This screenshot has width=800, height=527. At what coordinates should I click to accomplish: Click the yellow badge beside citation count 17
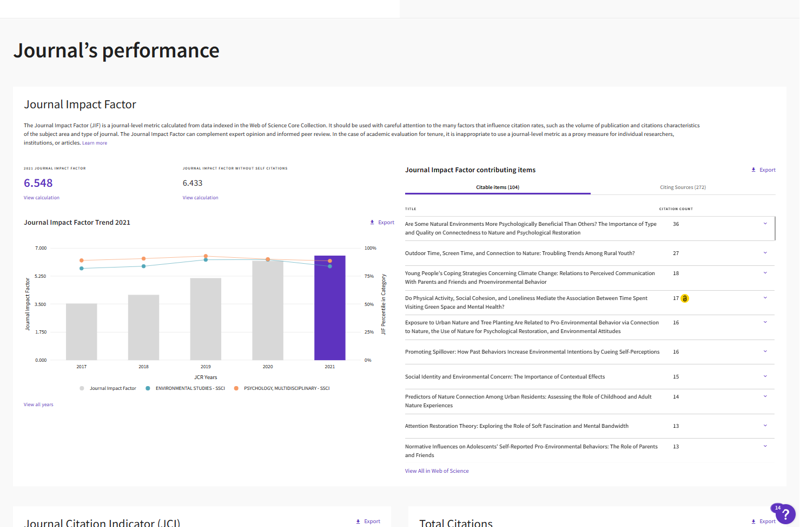(685, 298)
